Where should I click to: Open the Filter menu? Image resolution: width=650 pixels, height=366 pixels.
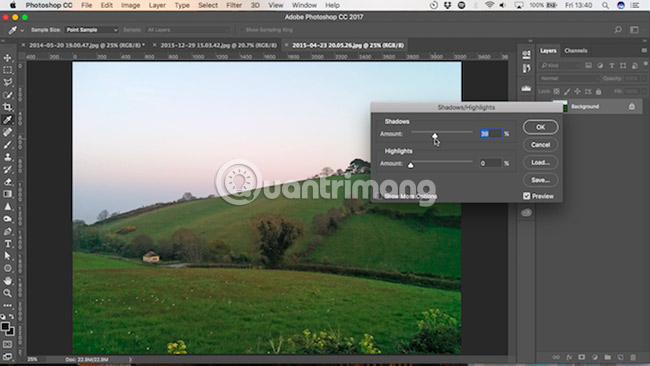coord(234,5)
